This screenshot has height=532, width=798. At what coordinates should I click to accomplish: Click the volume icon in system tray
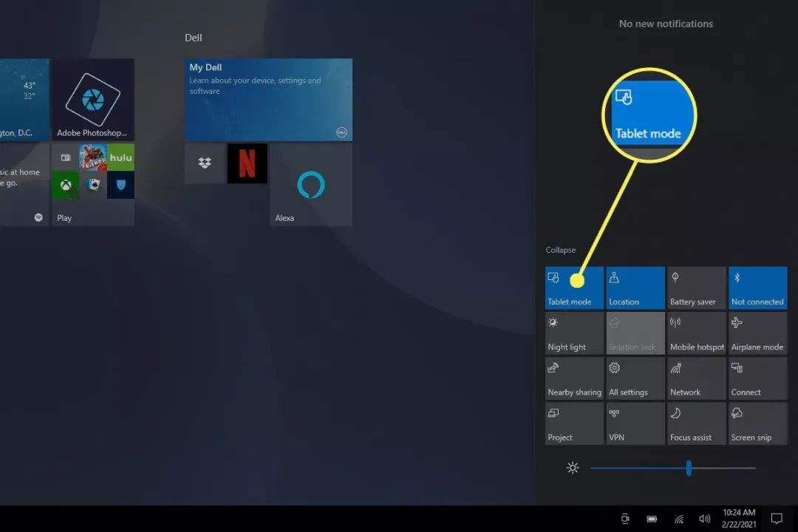704,519
